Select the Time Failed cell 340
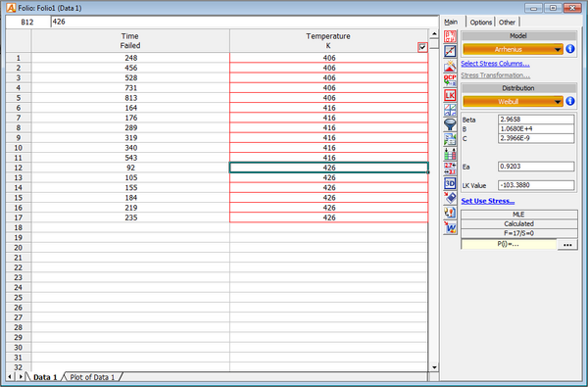The image size is (588, 387). tap(130, 148)
